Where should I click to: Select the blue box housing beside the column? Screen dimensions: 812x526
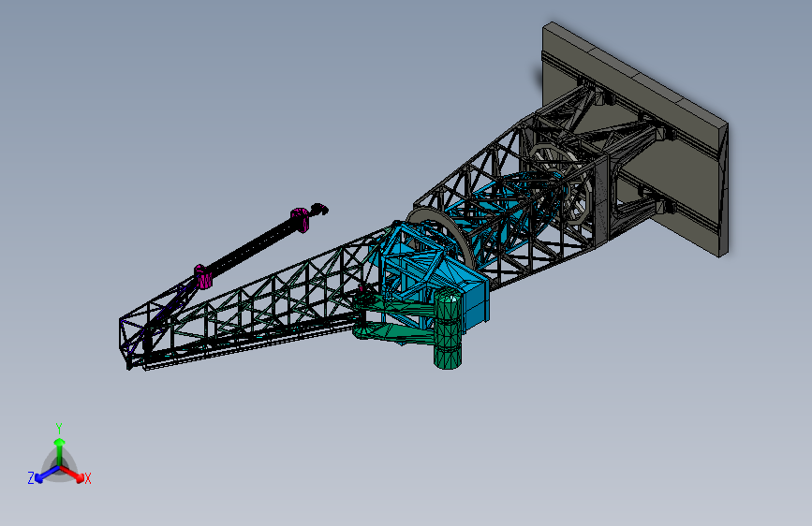click(x=476, y=303)
